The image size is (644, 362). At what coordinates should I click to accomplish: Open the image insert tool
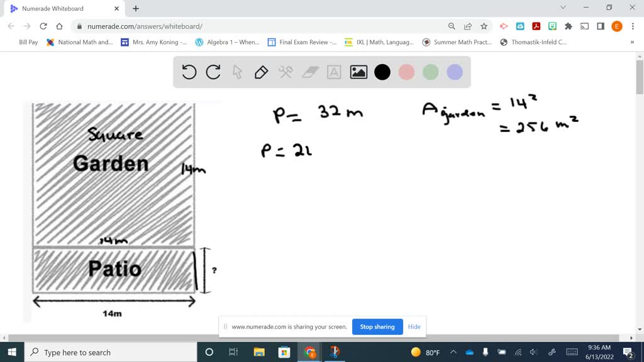click(x=357, y=72)
